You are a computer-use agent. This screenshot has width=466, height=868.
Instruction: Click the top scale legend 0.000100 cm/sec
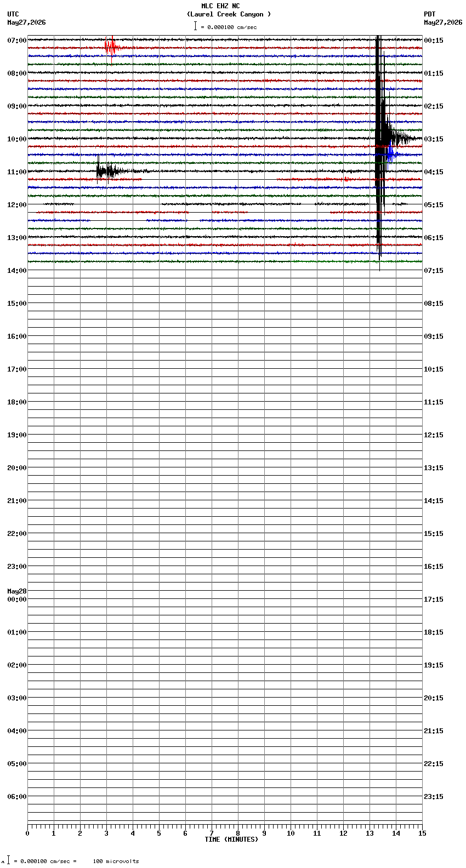click(225, 26)
